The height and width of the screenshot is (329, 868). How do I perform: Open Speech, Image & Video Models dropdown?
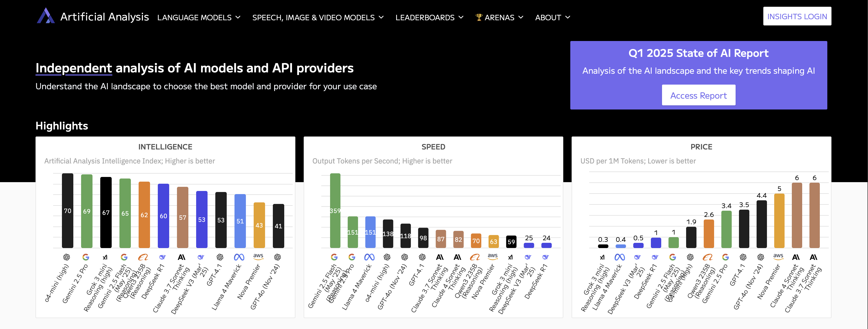coord(318,17)
